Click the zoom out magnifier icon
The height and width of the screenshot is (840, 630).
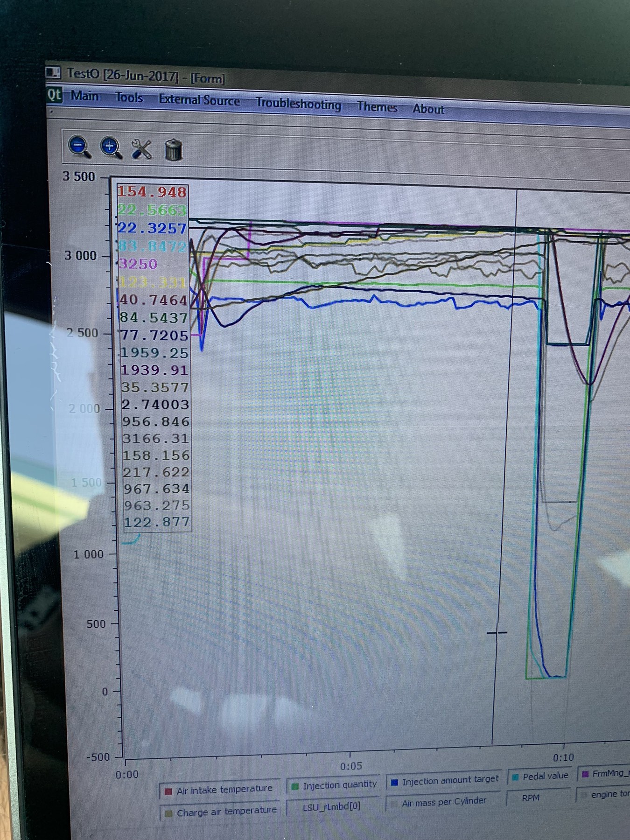80,147
